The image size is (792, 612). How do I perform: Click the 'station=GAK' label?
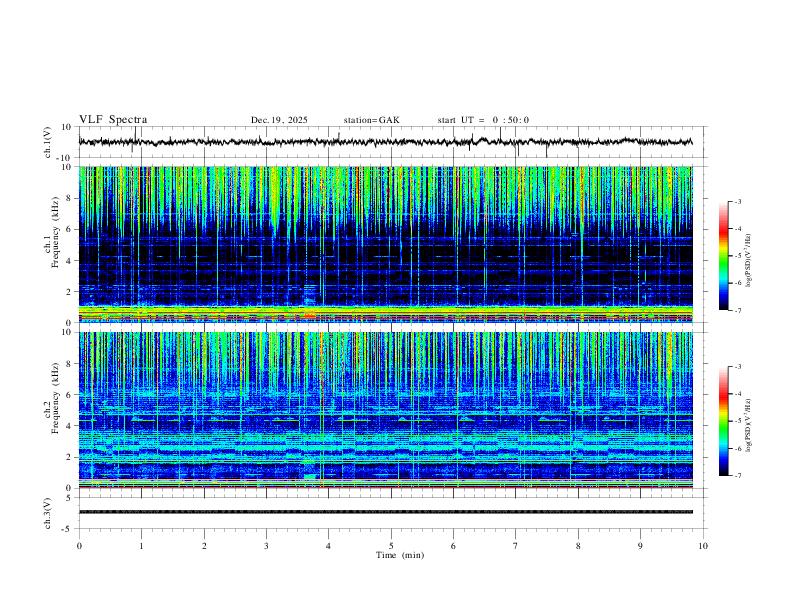coord(371,120)
